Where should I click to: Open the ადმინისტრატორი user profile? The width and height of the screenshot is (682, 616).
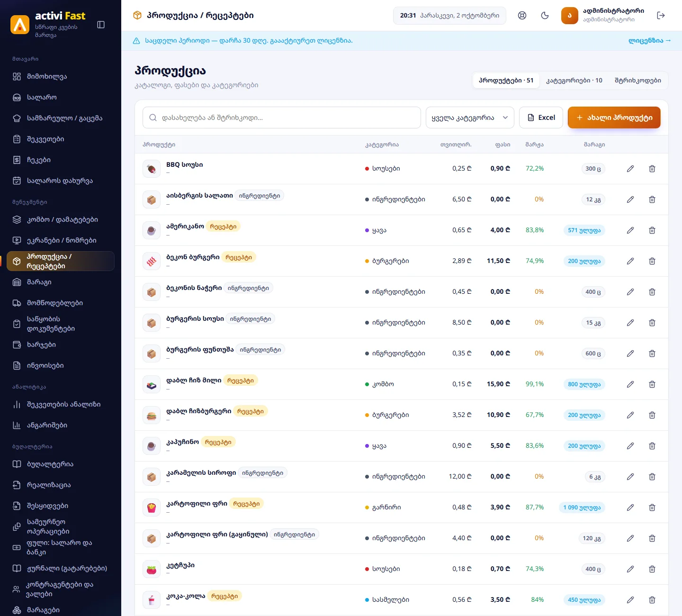pos(603,16)
